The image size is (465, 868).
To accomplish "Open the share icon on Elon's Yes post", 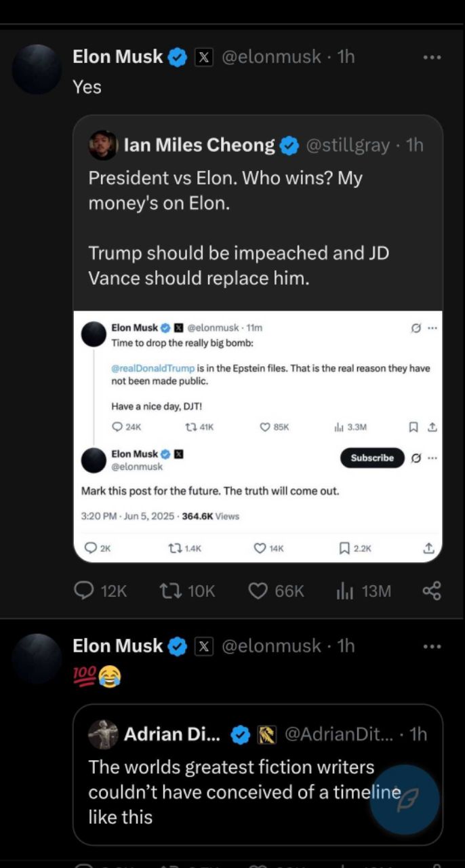I will [432, 591].
